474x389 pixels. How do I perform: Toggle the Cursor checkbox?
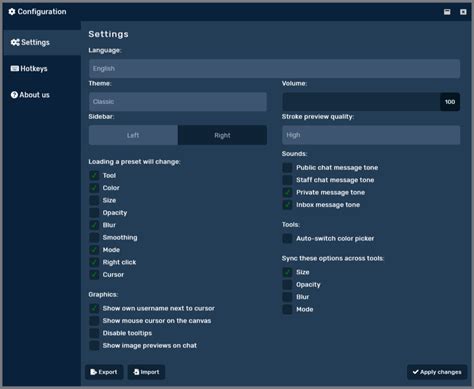coord(94,275)
